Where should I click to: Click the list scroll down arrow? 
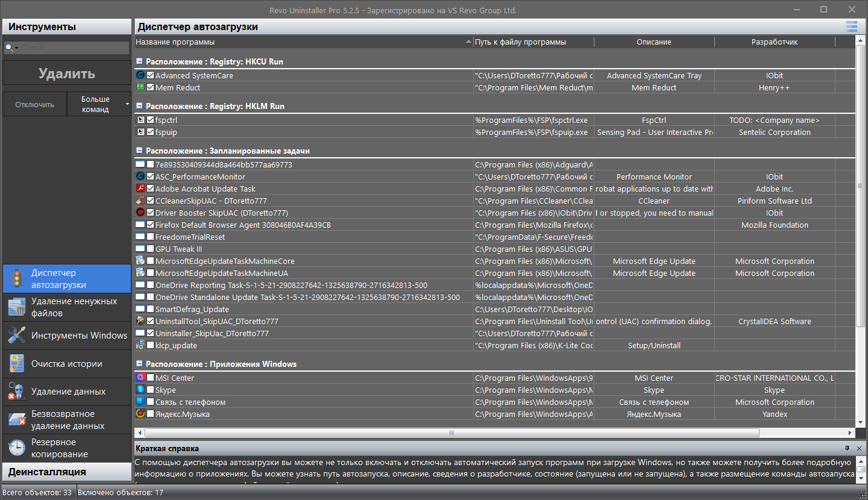861,422
